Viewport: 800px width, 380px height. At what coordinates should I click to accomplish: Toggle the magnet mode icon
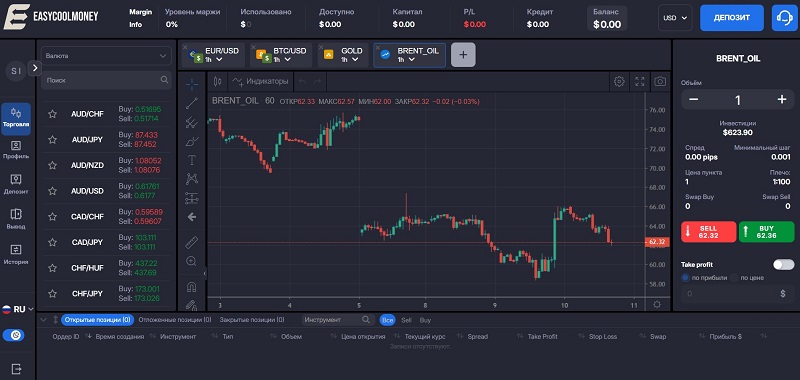click(x=192, y=287)
